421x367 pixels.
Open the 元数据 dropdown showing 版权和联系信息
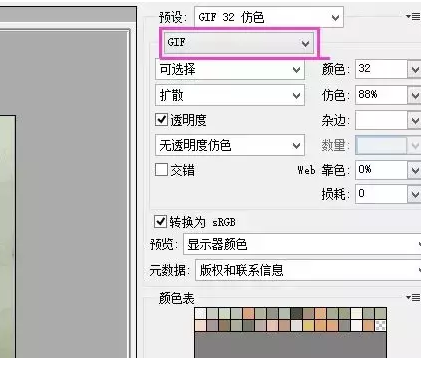point(308,270)
